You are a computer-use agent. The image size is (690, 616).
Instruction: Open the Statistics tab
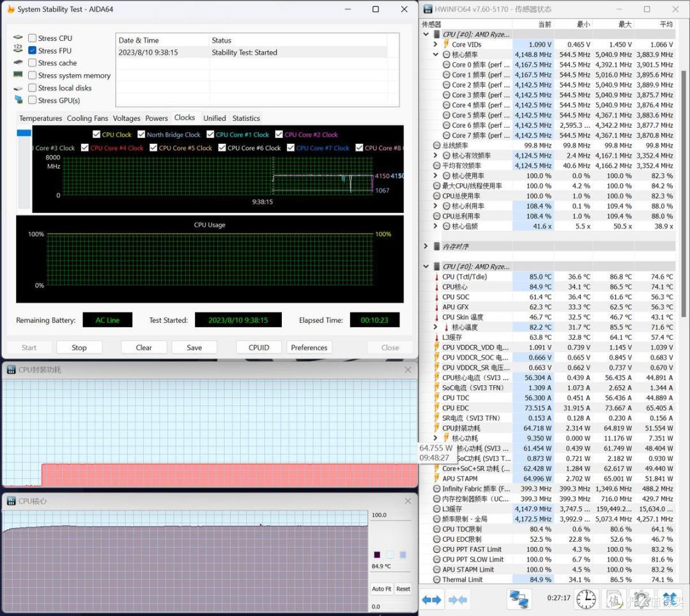click(246, 118)
